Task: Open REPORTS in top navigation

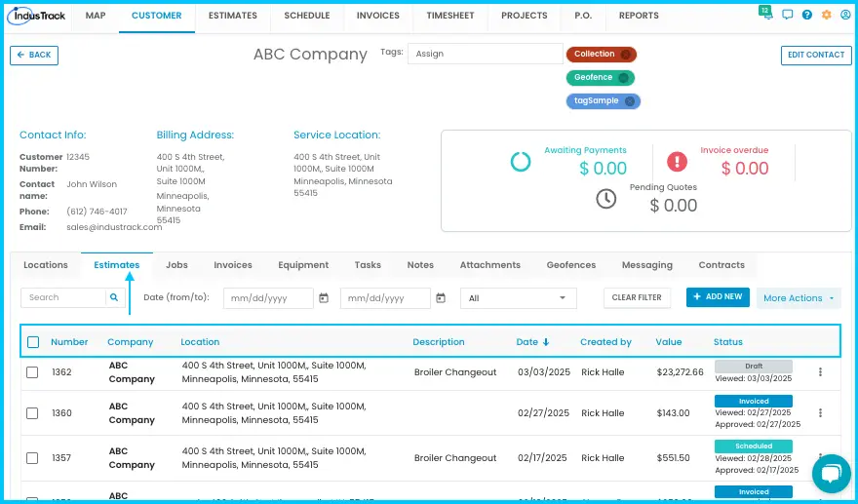Action: tap(640, 16)
